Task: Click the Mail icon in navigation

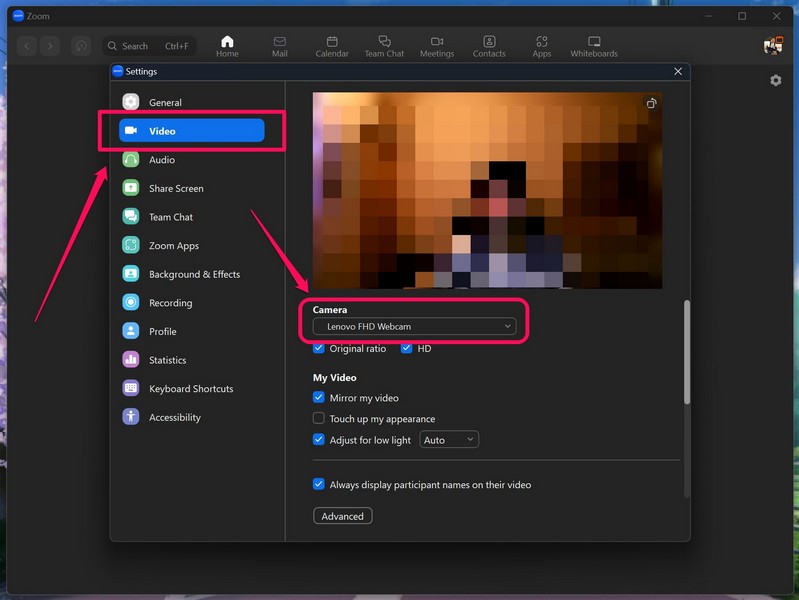Action: (x=279, y=46)
